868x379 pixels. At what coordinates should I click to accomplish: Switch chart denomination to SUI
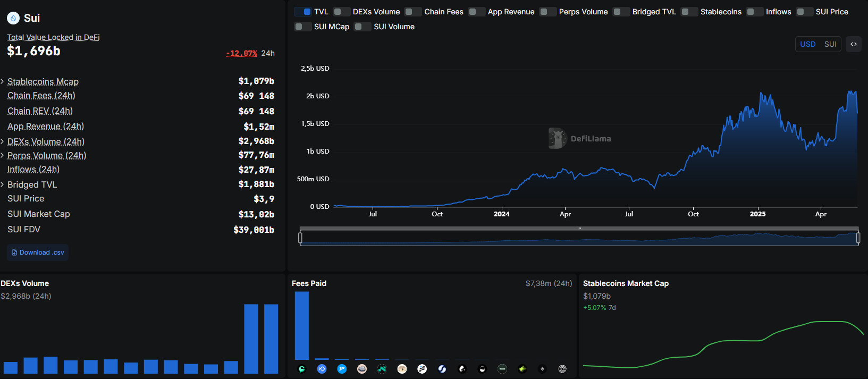pyautogui.click(x=830, y=44)
